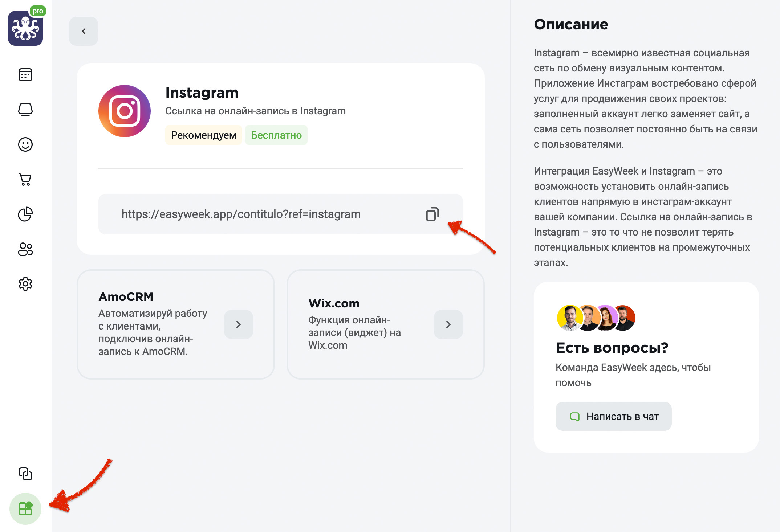Open the smiley face clients section
This screenshot has width=780, height=532.
point(25,144)
